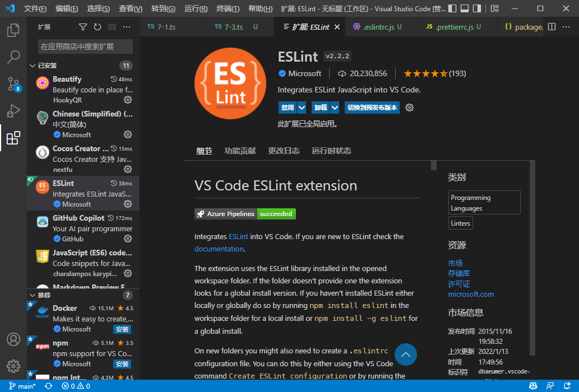
Task: Open the Accounts menu icon
Action: click(13, 339)
